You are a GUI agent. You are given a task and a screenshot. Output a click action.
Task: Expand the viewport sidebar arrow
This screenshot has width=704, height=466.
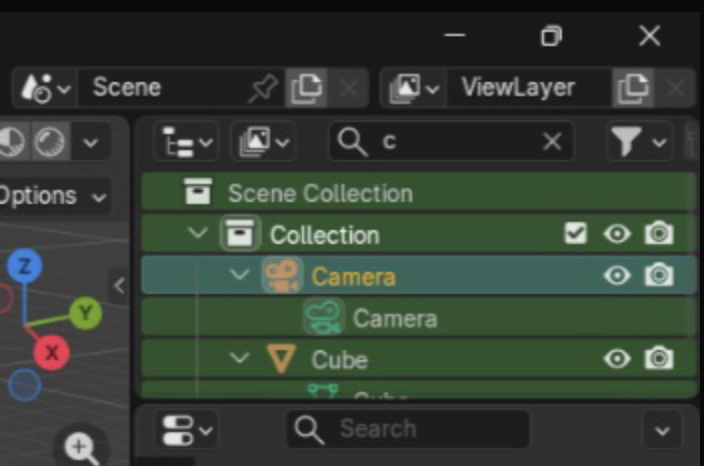click(x=119, y=286)
